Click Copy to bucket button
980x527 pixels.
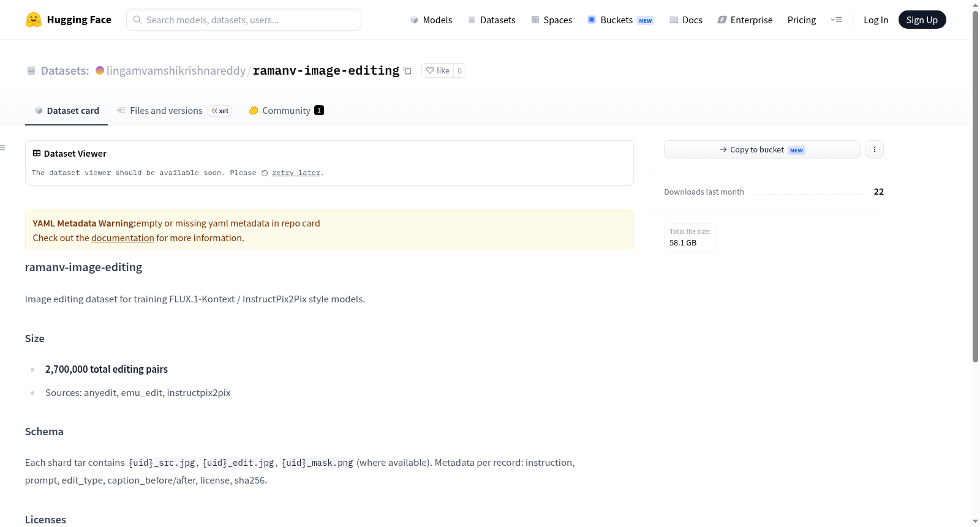(762, 149)
